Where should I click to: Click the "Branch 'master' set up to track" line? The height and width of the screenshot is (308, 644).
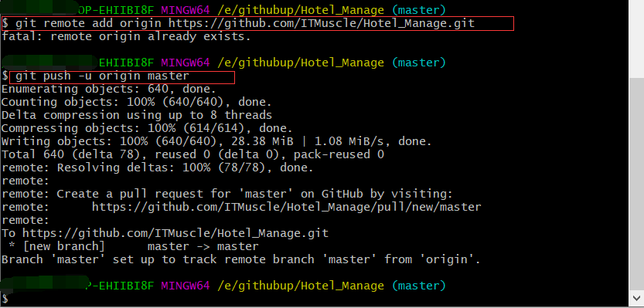coord(241,259)
